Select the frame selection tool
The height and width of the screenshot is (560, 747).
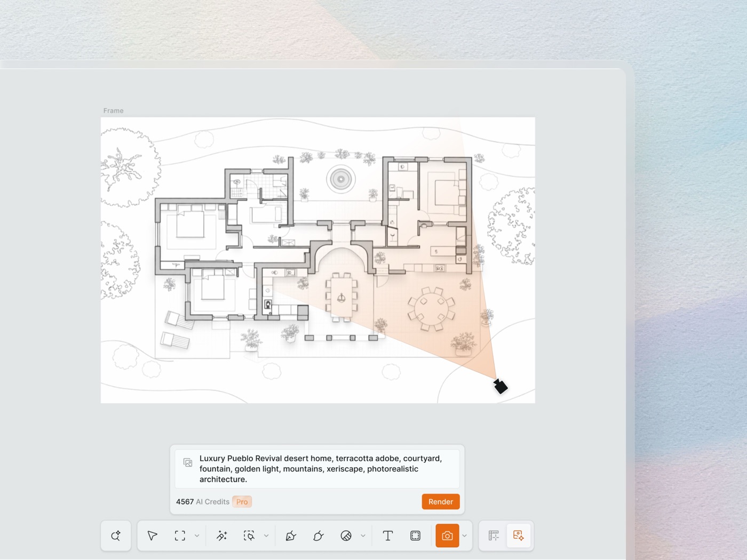[180, 535]
